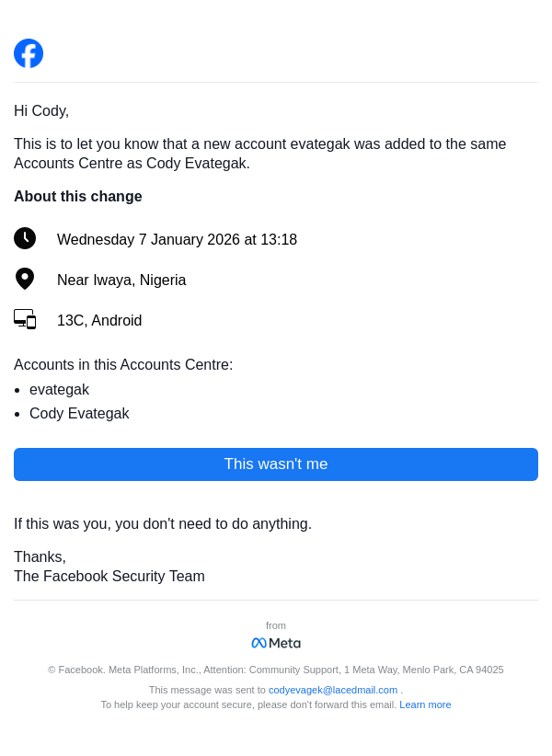Click the "13C, Android" device text

coord(99,320)
